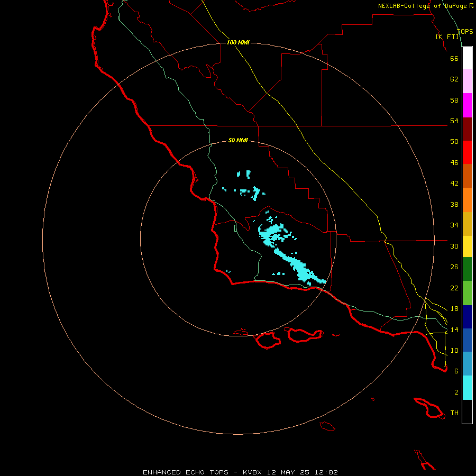This screenshot has width=476, height=476.
Task: Select the dark green 30 kft swatch
Action: pyautogui.click(x=467, y=269)
